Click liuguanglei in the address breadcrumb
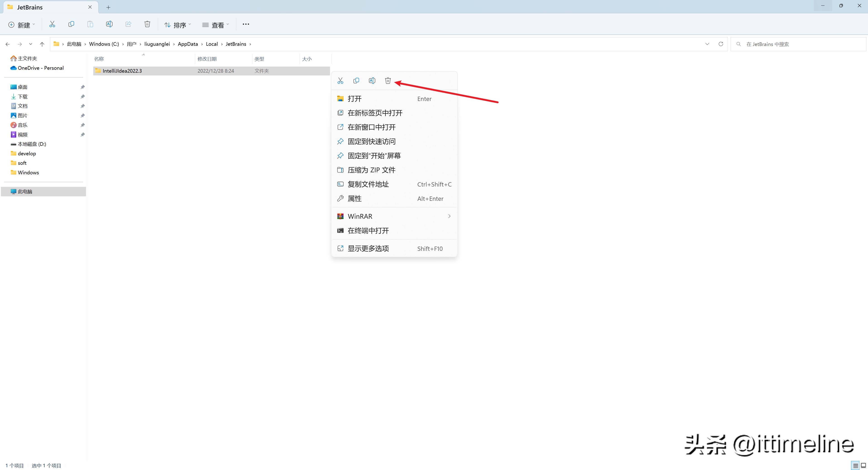The height and width of the screenshot is (470, 868). pos(157,44)
